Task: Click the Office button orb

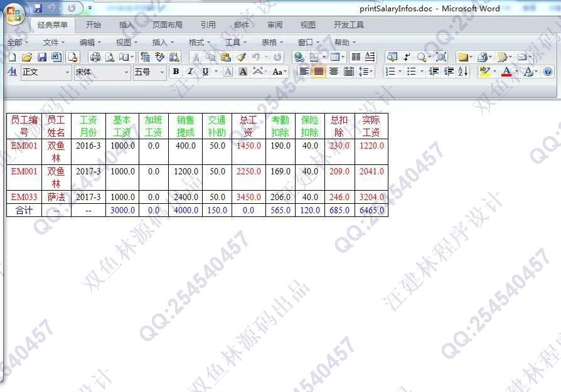Action: tap(14, 14)
